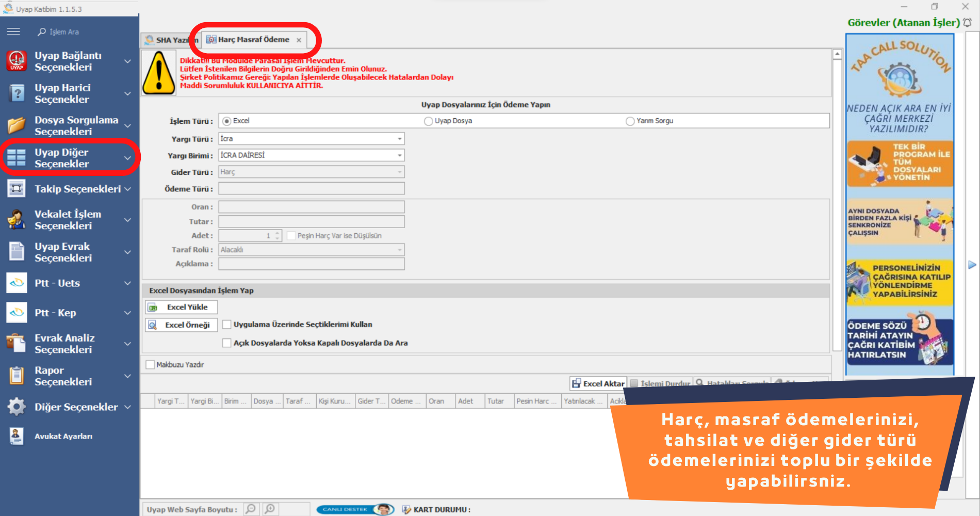Click the Excel Yükle button

(x=182, y=307)
